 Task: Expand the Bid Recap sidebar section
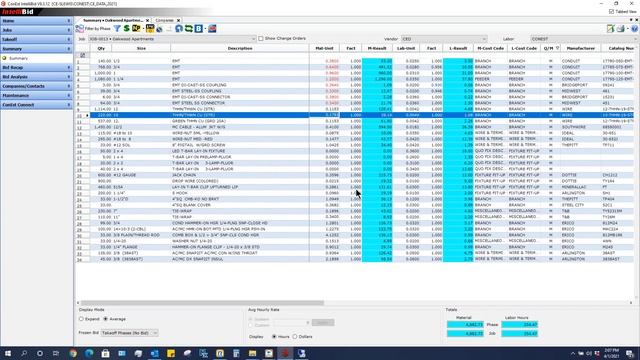(x=36, y=67)
